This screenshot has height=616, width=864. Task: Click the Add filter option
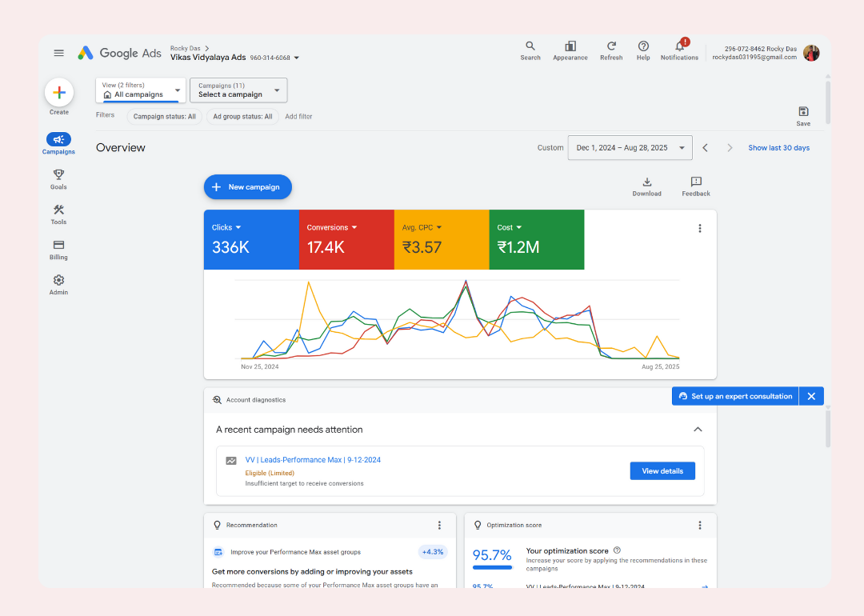298,116
